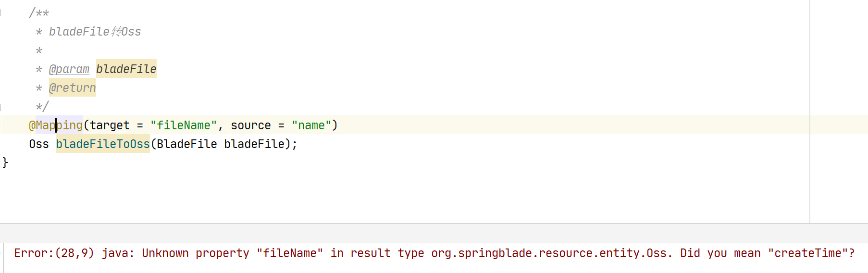Click the target keyword in @Mapping
Image resolution: width=868 pixels, height=273 pixels.
tap(110, 125)
